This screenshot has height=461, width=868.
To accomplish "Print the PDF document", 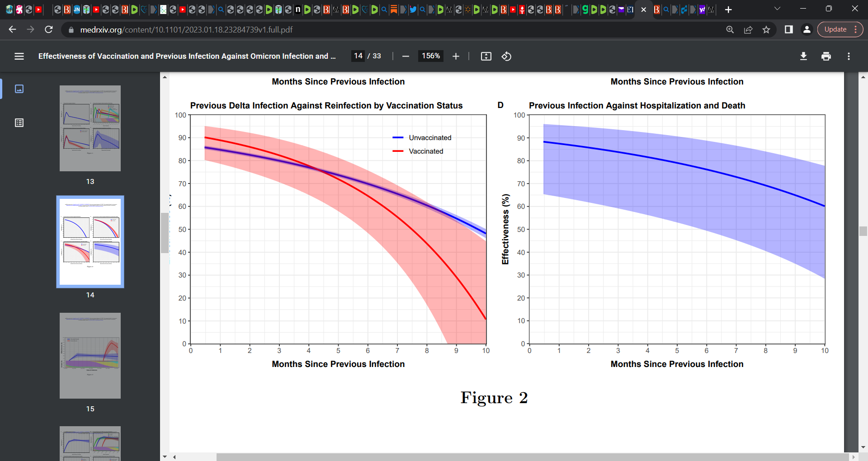I will (826, 56).
